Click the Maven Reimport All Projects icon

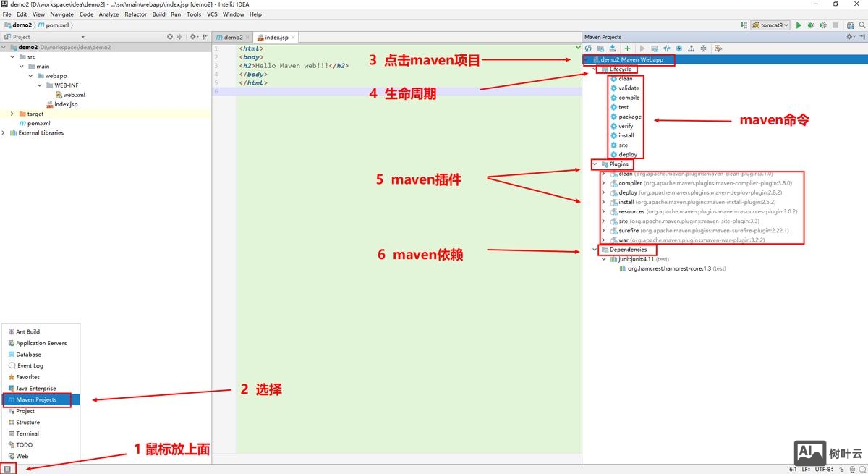pos(589,48)
